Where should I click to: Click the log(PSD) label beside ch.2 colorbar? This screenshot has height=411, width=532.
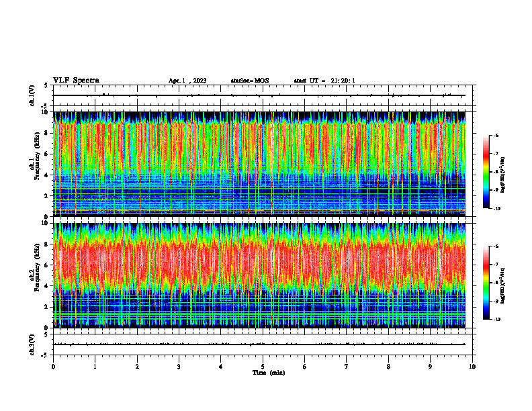[503, 286]
